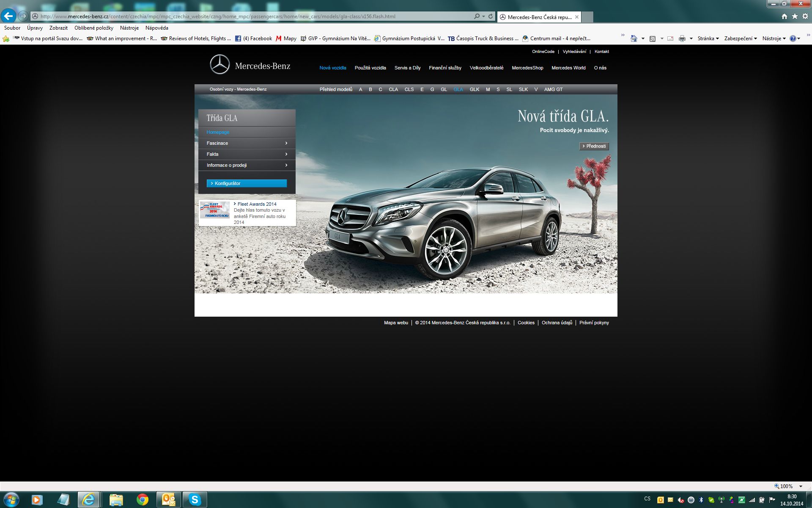Click the Action Center flag tray icon
Viewport: 812px width, 508px height.
point(772,500)
